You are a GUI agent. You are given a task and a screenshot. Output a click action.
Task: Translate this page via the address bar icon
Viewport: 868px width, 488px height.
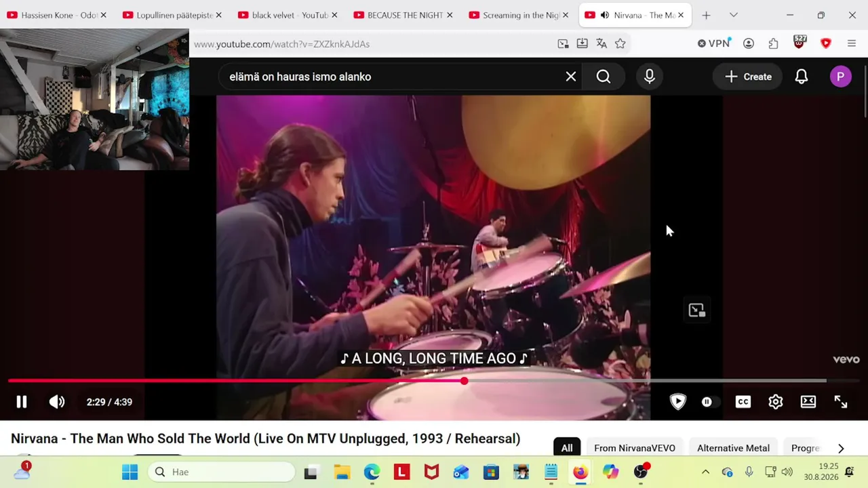tap(601, 43)
